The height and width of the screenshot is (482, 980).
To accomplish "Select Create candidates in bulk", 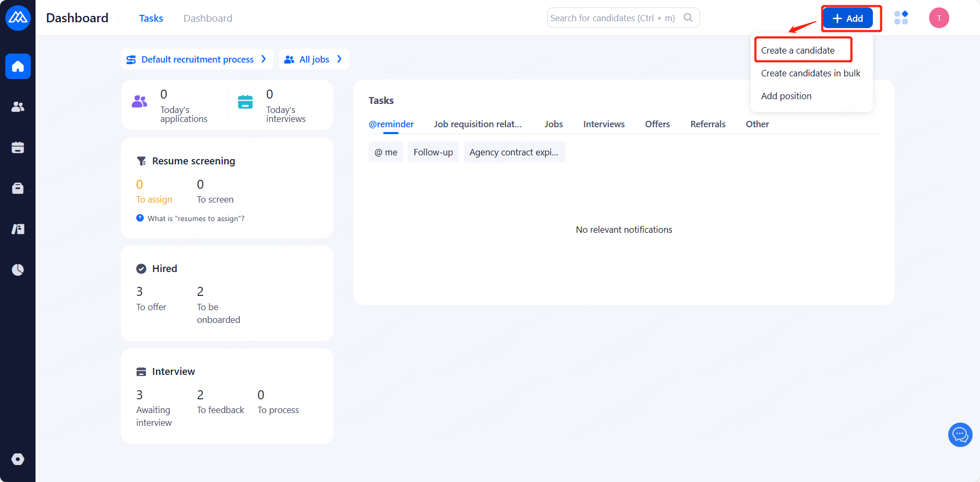I will tap(810, 73).
